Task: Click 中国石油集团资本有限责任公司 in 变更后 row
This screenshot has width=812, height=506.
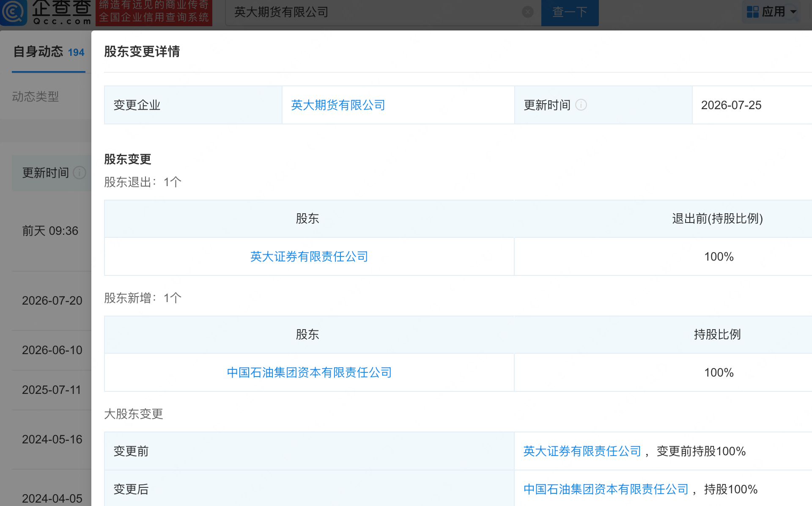Action: [606, 489]
